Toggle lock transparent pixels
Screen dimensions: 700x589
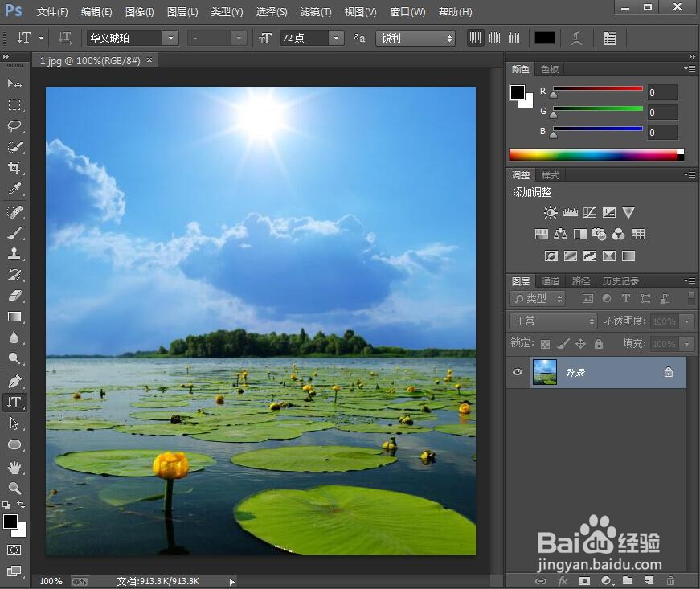pyautogui.click(x=545, y=344)
